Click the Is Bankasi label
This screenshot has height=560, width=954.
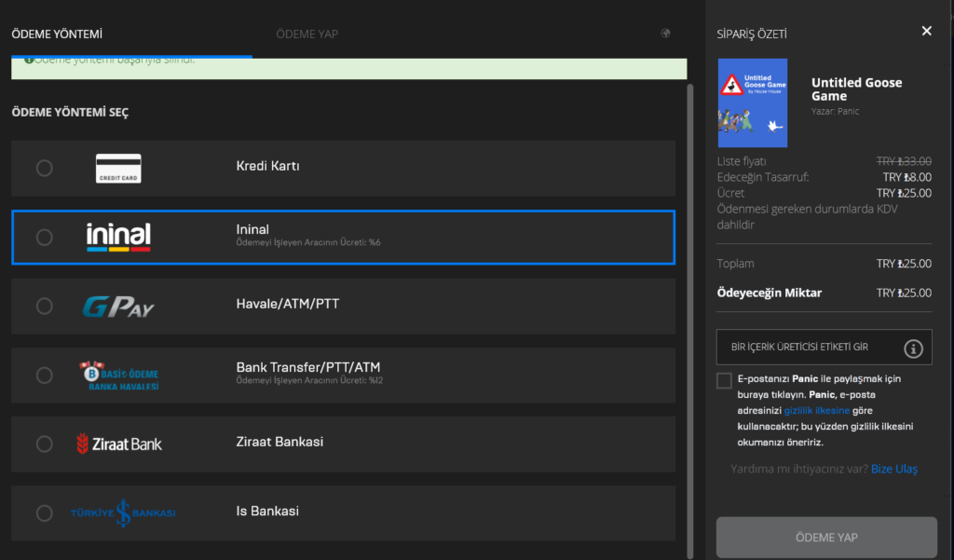point(267,512)
